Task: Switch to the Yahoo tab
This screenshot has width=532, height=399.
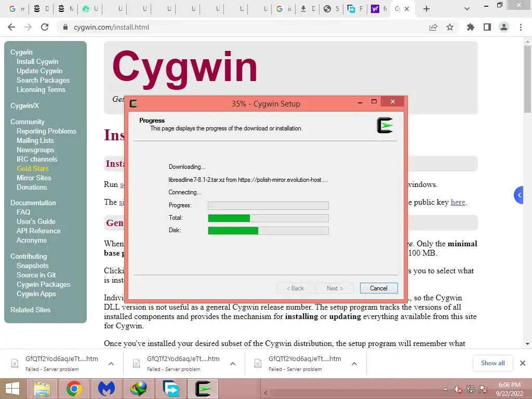Action: tap(379, 9)
